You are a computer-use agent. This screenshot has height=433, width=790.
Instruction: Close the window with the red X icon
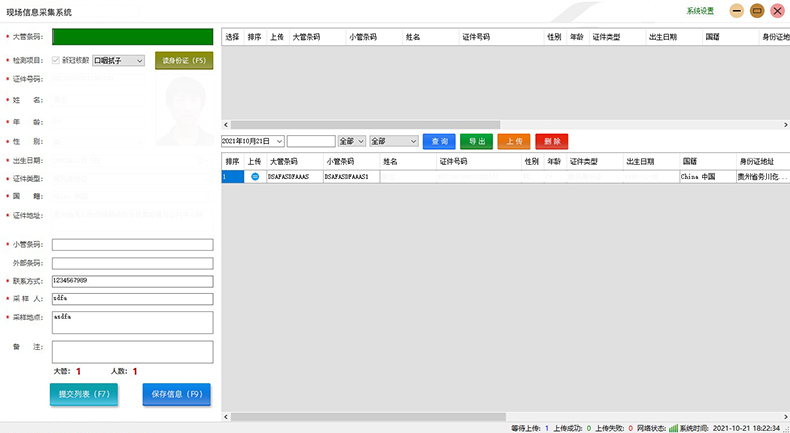[777, 11]
